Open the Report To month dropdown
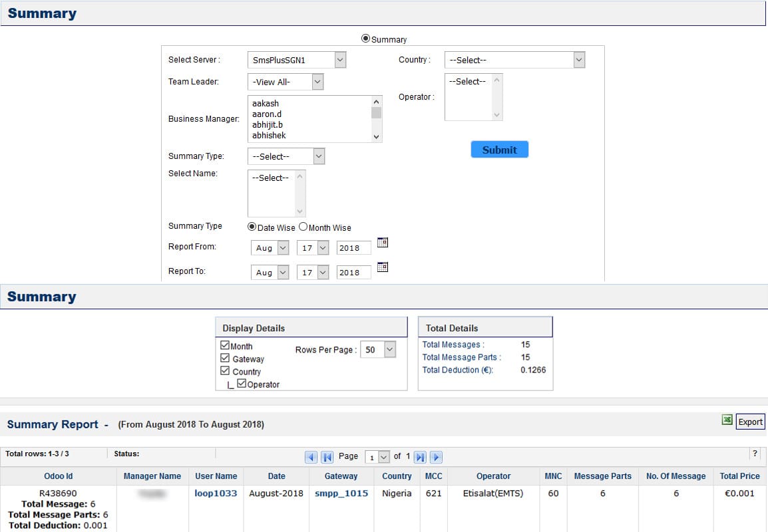The width and height of the screenshot is (768, 532). click(x=270, y=272)
